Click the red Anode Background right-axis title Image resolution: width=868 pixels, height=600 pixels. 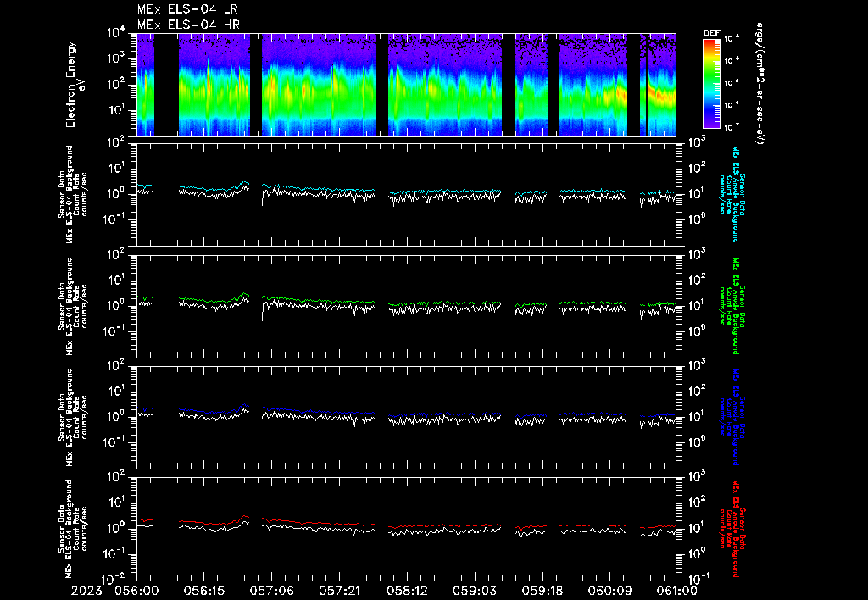(732, 529)
